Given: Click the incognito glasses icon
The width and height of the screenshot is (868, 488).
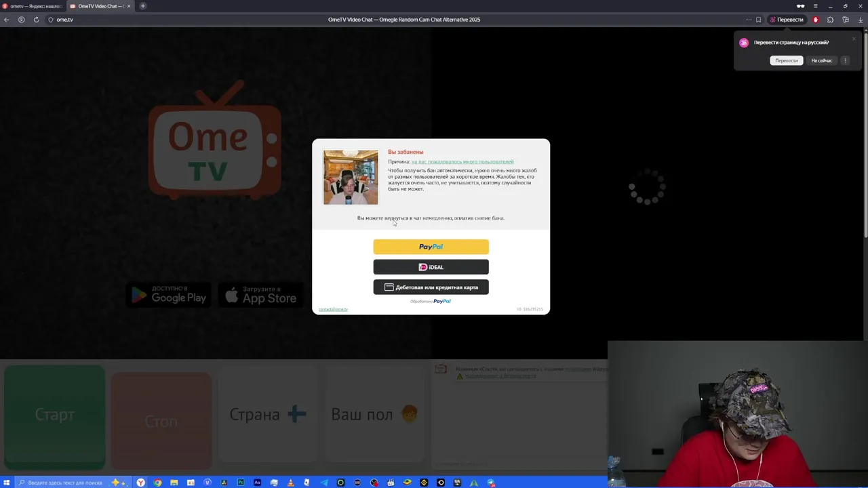Looking at the screenshot, I should (800, 6).
